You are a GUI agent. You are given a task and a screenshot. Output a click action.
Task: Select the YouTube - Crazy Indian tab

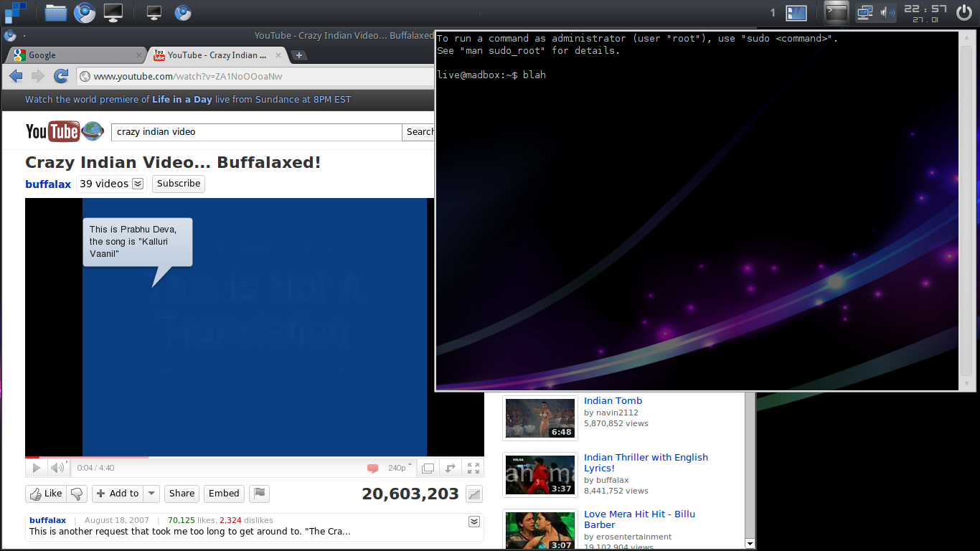[x=217, y=55]
